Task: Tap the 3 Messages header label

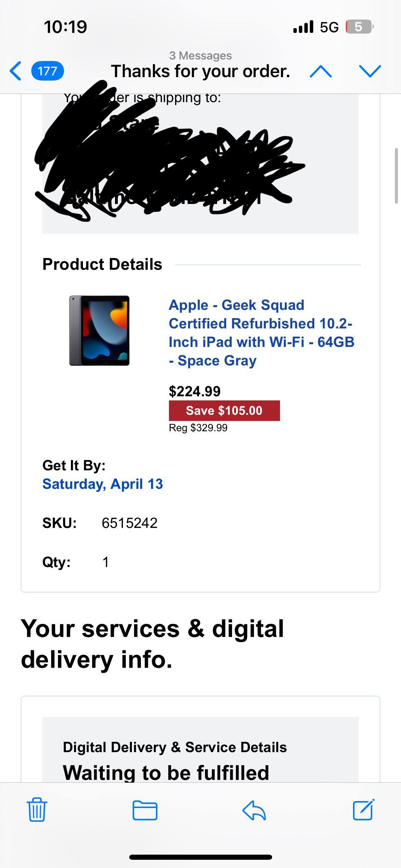Action: 200,55
